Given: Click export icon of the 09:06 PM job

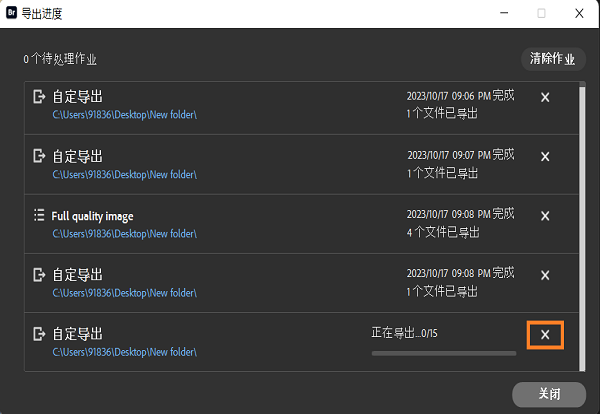Looking at the screenshot, I should click(39, 97).
